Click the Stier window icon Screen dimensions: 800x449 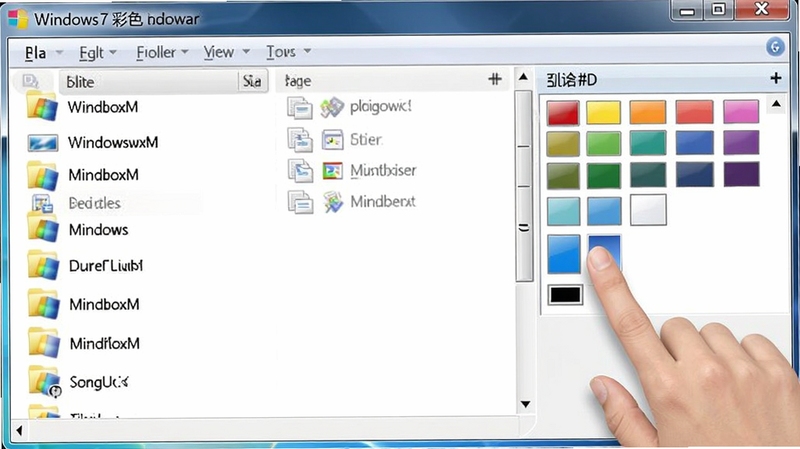333,140
